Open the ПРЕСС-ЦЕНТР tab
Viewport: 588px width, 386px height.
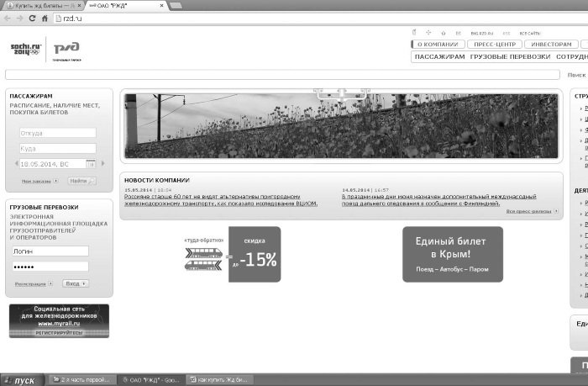coord(495,45)
